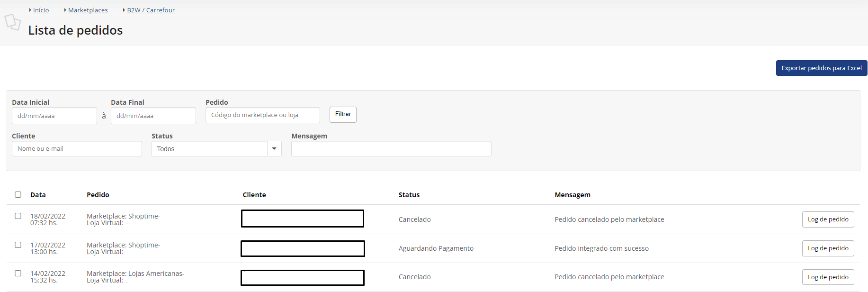Click the Aguardando Pagamento status cell
The width and height of the screenshot is (868, 292).
436,248
